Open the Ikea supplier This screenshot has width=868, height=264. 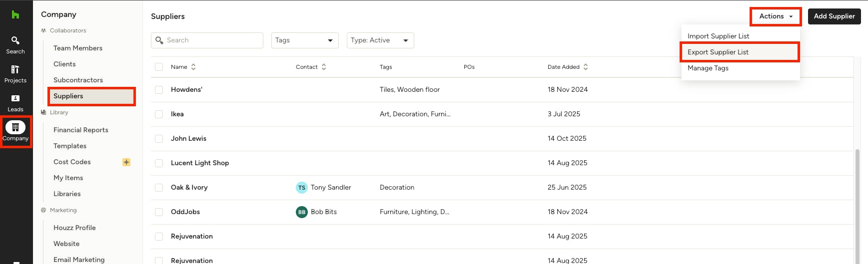point(177,114)
